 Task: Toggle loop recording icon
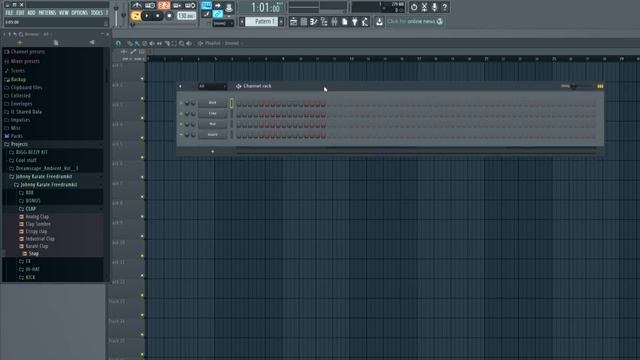click(x=190, y=6)
